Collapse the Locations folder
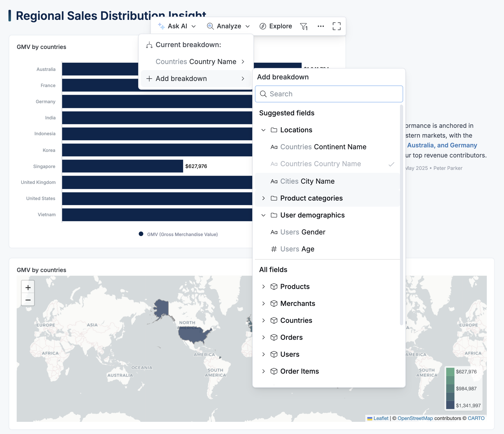This screenshot has height=434, width=504. (263, 130)
